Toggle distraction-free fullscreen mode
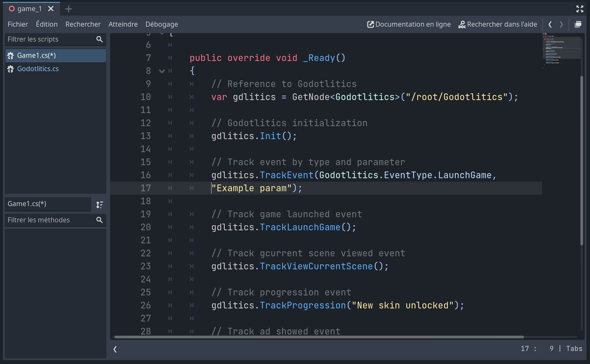 coord(580,9)
